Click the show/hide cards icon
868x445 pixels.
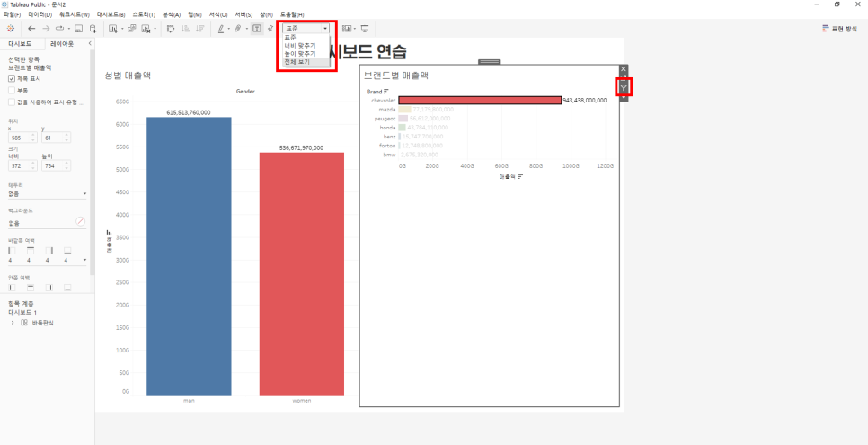(347, 28)
